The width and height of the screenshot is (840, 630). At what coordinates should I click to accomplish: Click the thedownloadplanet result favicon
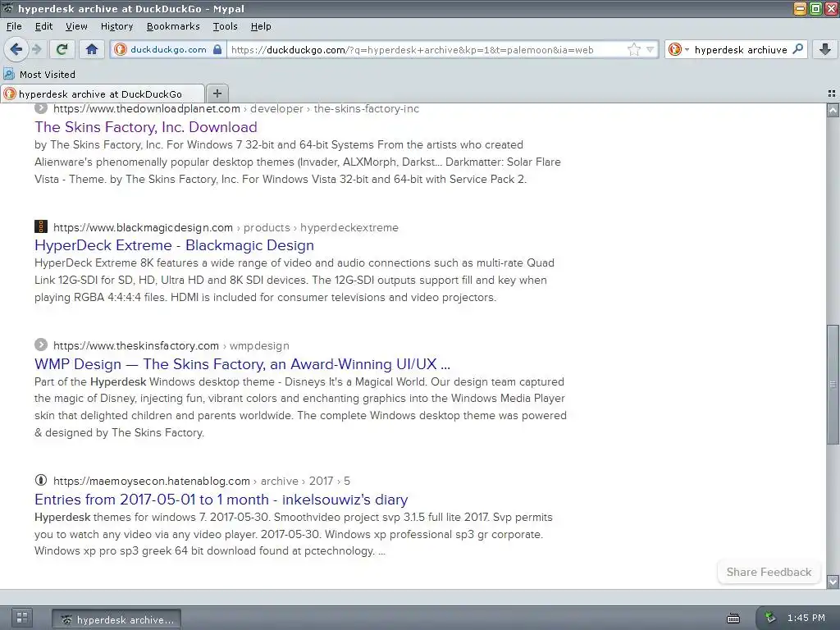point(41,108)
